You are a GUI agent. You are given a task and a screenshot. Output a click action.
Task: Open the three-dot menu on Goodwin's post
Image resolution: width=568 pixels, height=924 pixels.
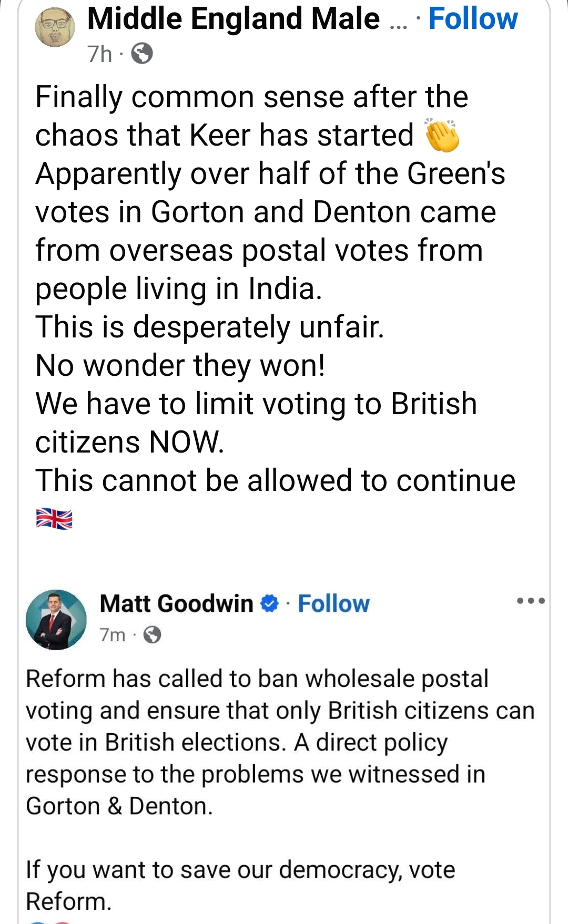[531, 601]
